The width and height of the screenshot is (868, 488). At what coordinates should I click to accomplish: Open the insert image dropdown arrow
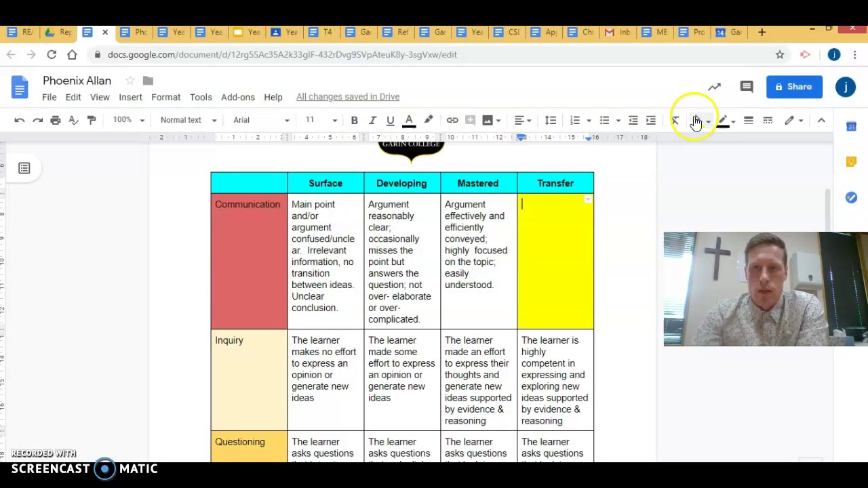point(498,121)
